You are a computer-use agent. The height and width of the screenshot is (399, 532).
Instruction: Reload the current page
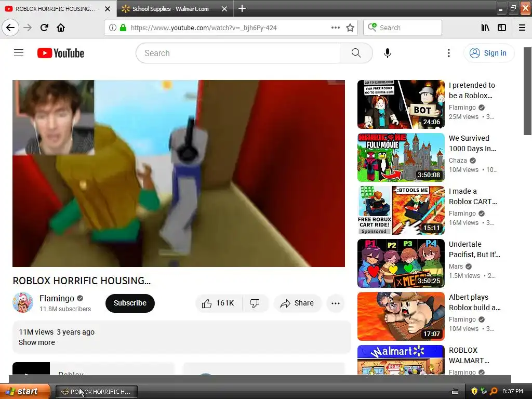pyautogui.click(x=44, y=28)
